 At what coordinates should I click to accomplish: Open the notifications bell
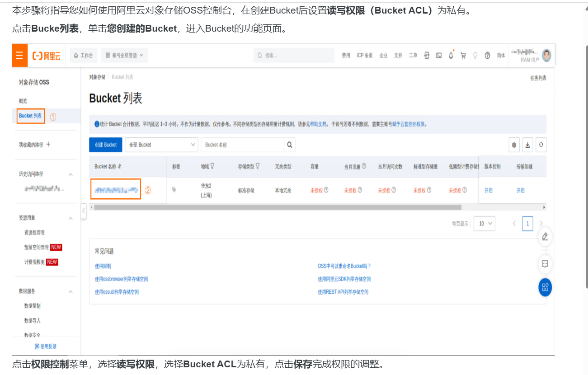tap(451, 56)
